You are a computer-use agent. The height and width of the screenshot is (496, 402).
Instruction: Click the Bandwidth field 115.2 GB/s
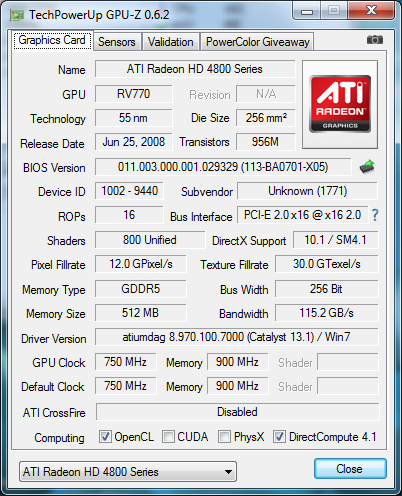327,313
